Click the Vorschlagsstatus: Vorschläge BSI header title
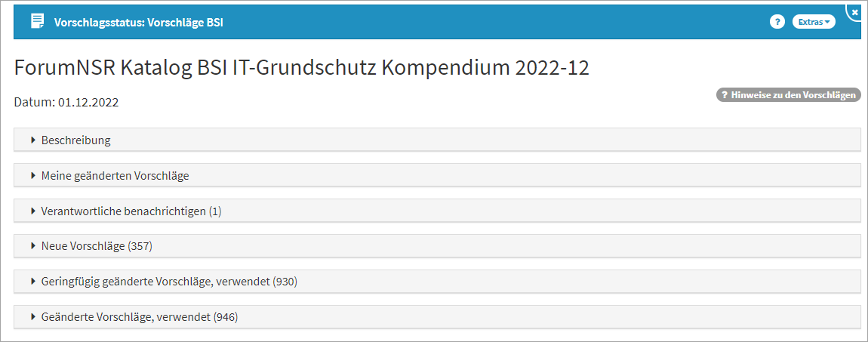Viewport: 868px width, 342px height. click(x=138, y=23)
